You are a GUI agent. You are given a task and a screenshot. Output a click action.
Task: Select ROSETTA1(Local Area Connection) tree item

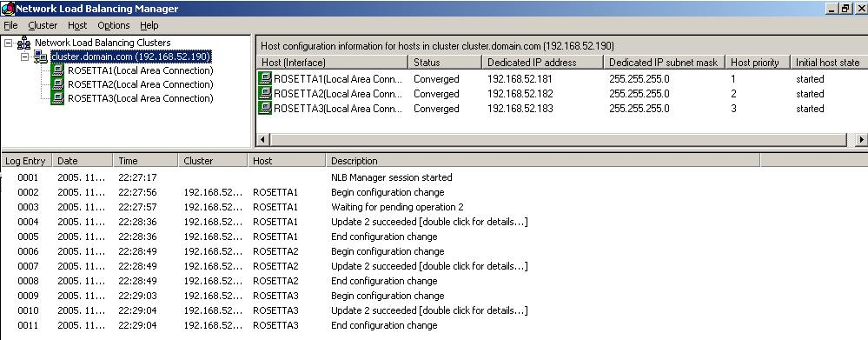tap(140, 70)
